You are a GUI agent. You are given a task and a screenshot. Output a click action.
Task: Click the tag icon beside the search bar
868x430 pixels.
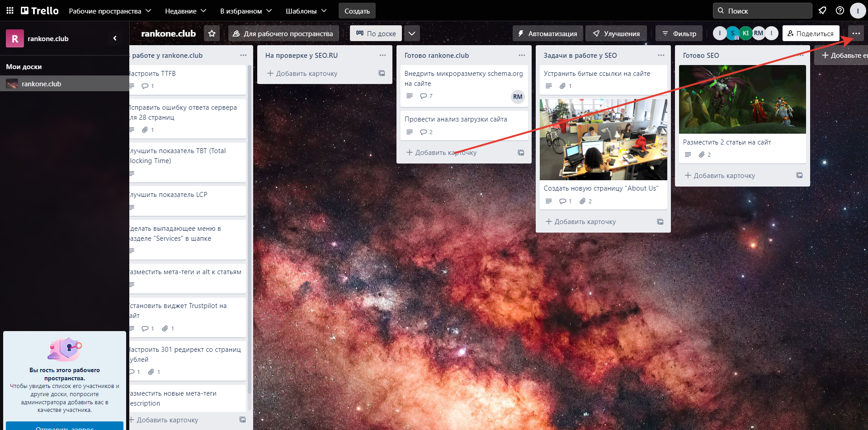point(822,10)
